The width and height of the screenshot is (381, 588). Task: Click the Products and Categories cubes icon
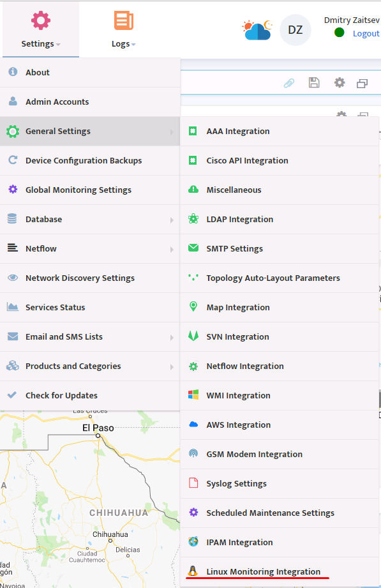(x=13, y=365)
